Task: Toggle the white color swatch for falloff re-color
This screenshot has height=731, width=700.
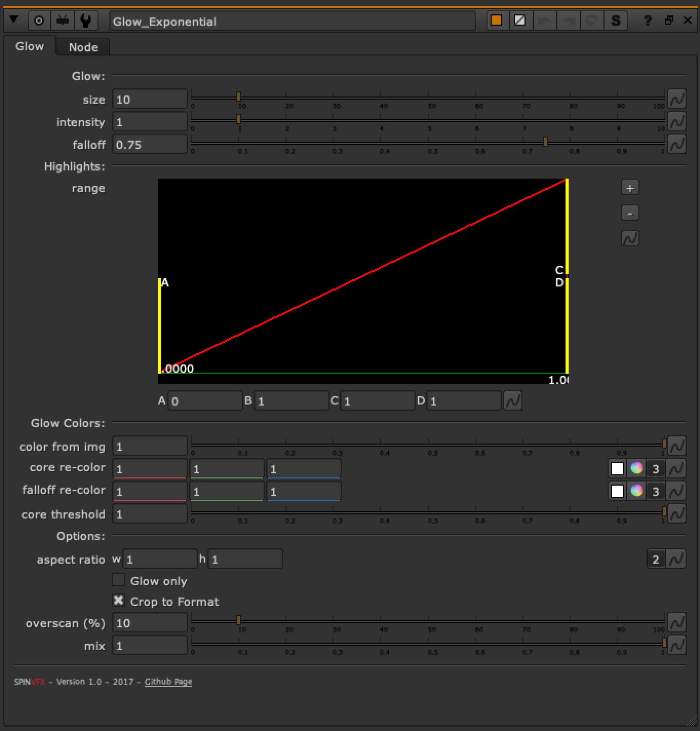Action: [617, 491]
